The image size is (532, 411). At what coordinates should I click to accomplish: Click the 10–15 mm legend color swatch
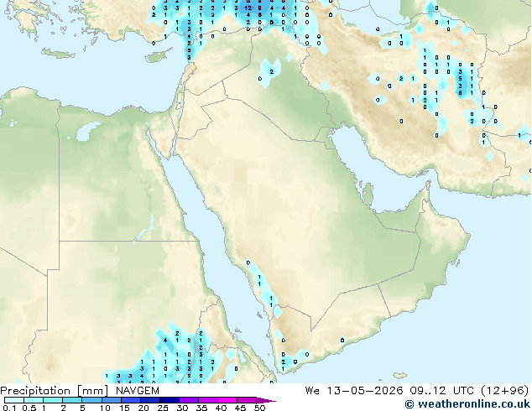pos(111,400)
